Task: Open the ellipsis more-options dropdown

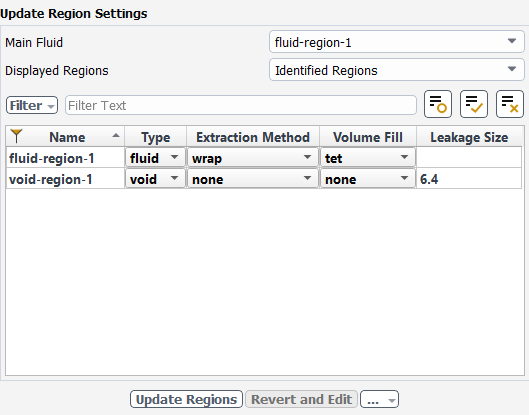Action: pyautogui.click(x=380, y=399)
